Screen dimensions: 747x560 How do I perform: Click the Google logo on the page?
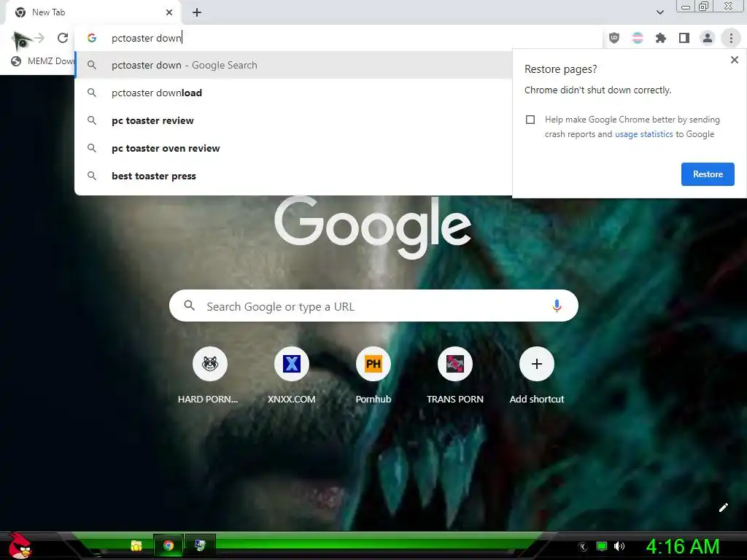(373, 227)
